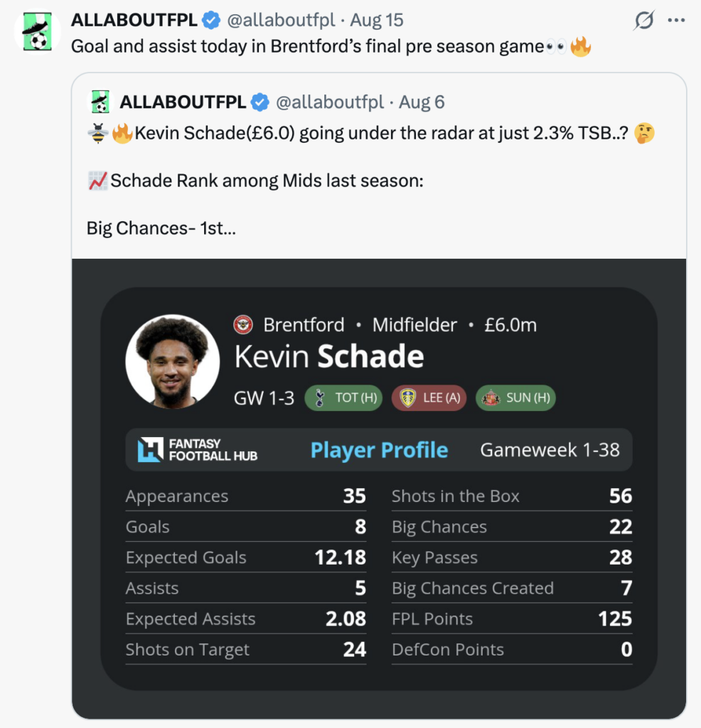Open the three-dots more options menu

[x=676, y=20]
